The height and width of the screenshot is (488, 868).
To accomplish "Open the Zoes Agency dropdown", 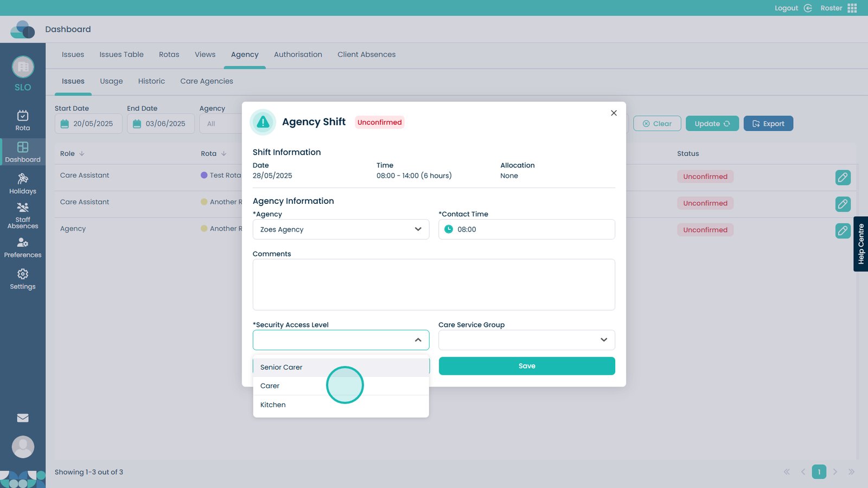I will [x=341, y=229].
